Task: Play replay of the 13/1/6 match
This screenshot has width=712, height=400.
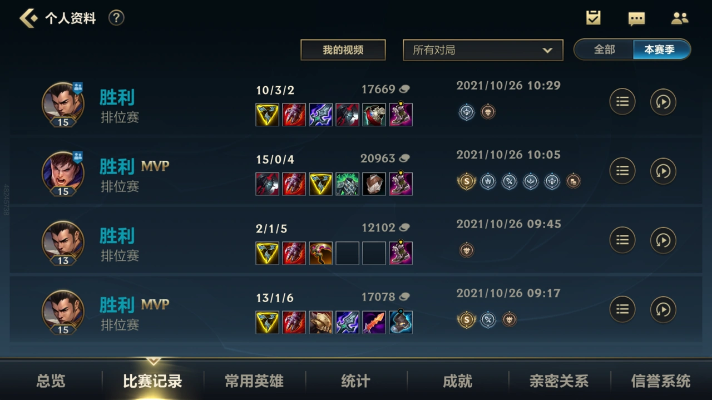Action: coord(663,310)
